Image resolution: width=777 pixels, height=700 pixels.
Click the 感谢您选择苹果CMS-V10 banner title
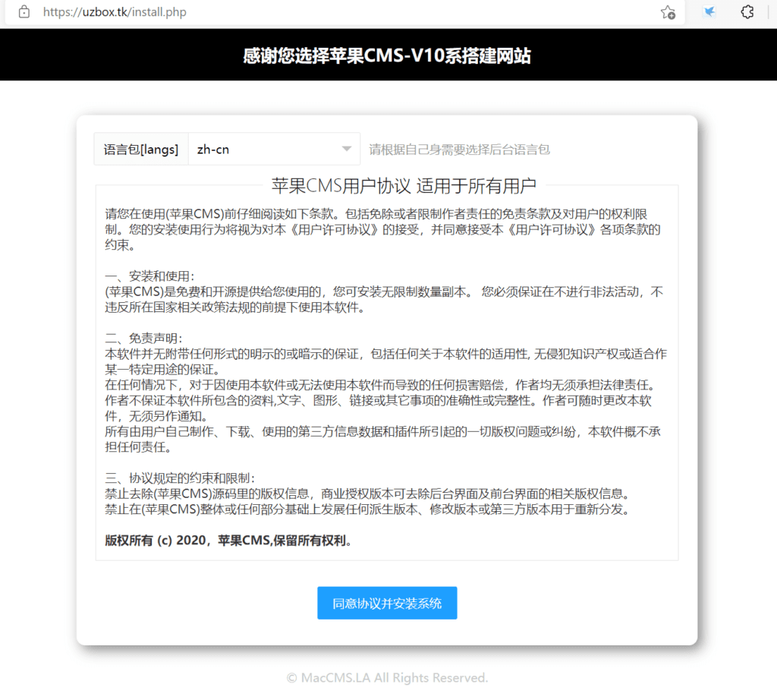pyautogui.click(x=388, y=55)
